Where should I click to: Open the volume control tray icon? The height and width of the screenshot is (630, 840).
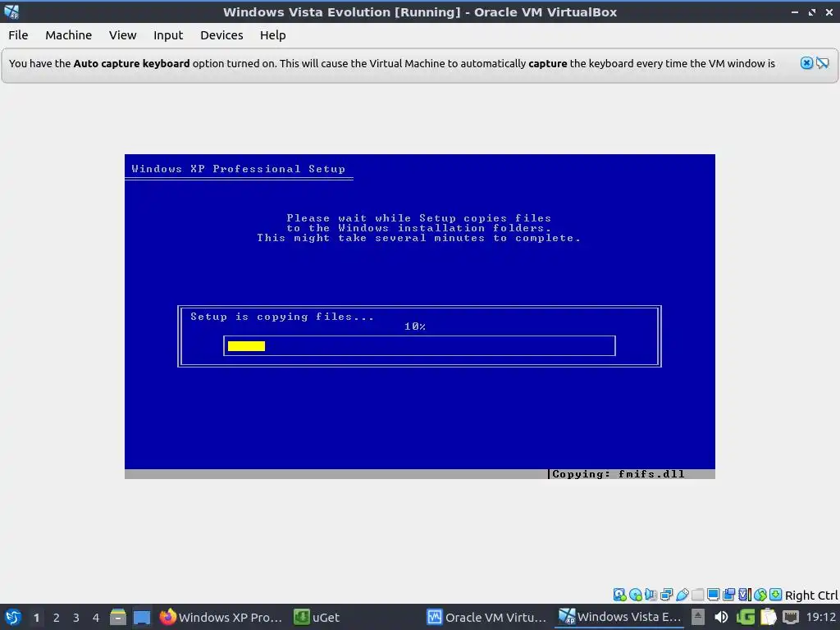pyautogui.click(x=721, y=617)
